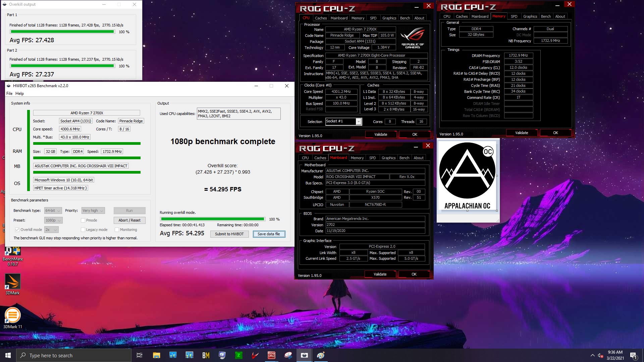This screenshot has width=644, height=362.
Task: Open the Benchmark type 64-bit dropdown
Action: coord(53,211)
